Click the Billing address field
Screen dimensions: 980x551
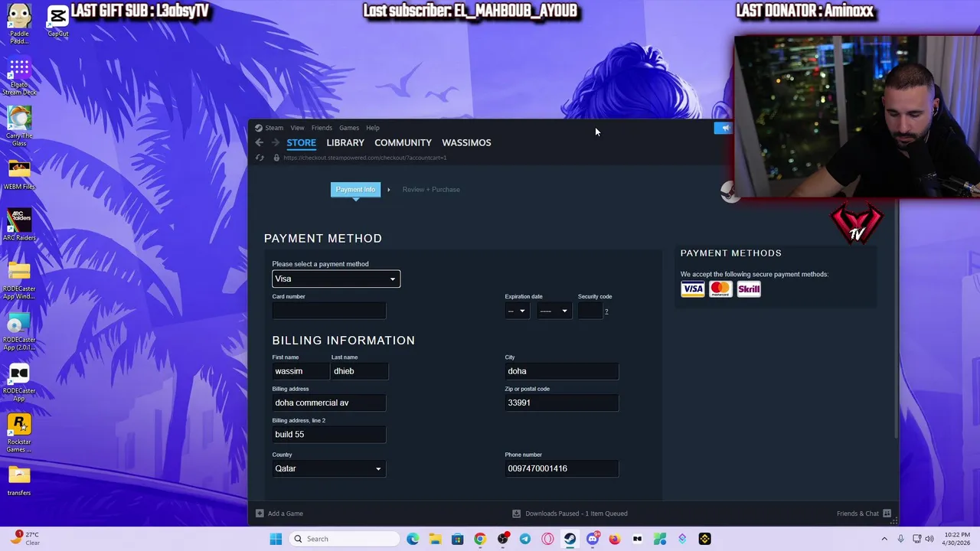329,403
